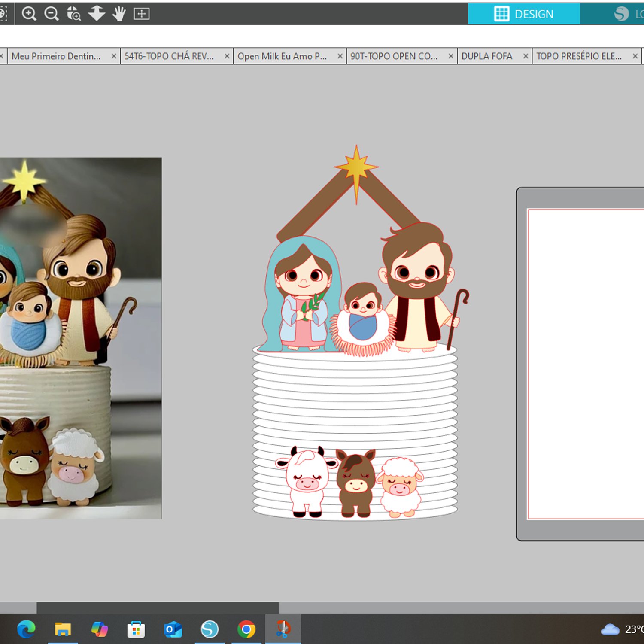This screenshot has height=644, width=644.
Task: Activate the Zoom Selection tool
Action: (x=74, y=14)
